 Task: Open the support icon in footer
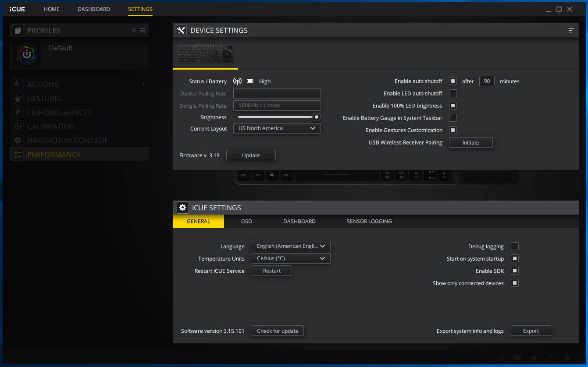point(500,358)
